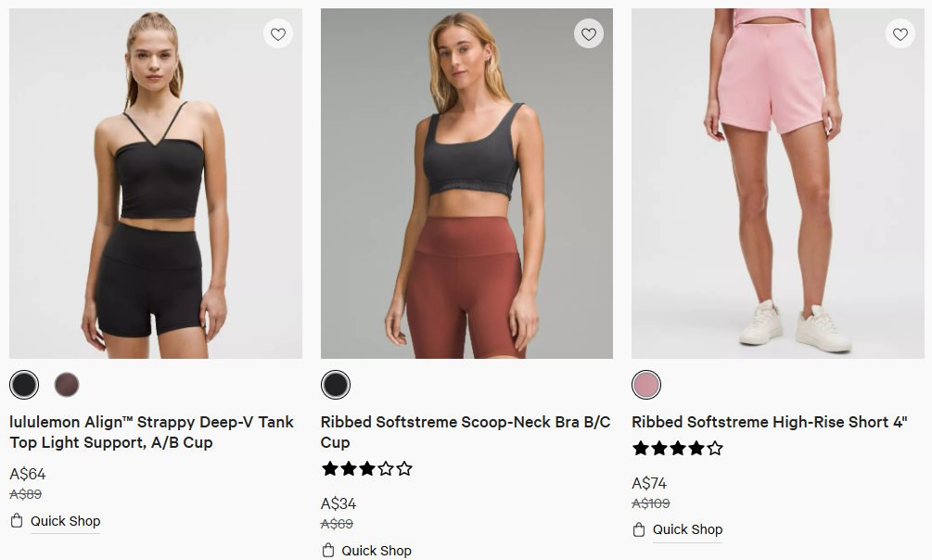
Task: Open Ribbed Softstreme High-Rise Short 4" title
Action: [x=770, y=422]
